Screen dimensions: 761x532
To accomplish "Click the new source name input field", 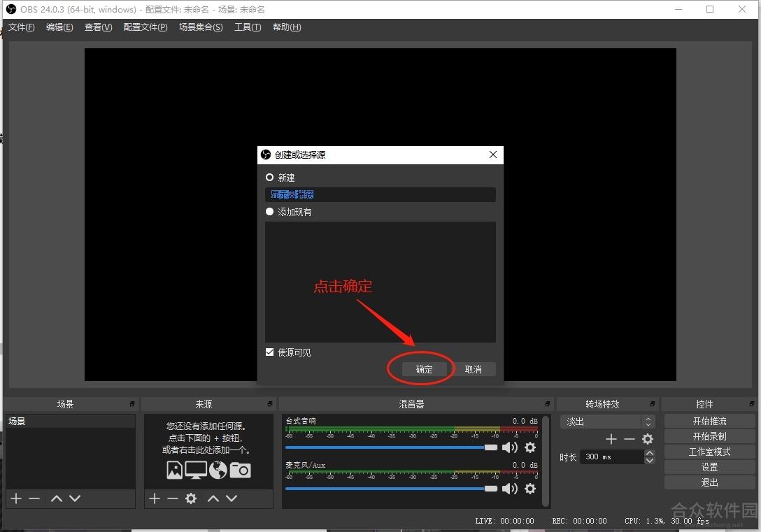I will click(380, 194).
